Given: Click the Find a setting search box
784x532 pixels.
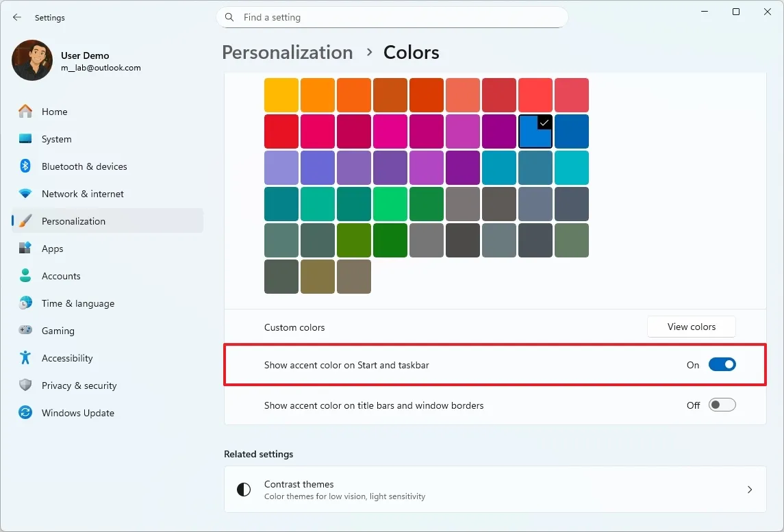Looking at the screenshot, I should pyautogui.click(x=392, y=17).
